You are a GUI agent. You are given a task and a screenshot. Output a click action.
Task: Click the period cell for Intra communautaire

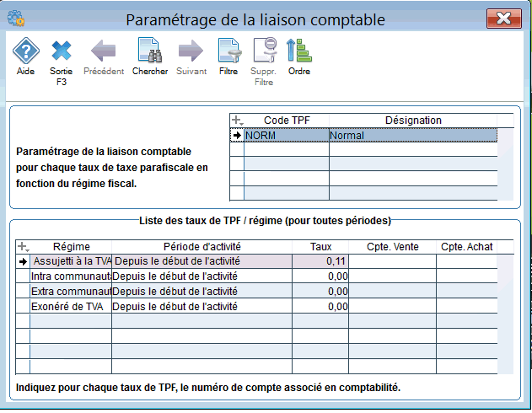coord(202,276)
